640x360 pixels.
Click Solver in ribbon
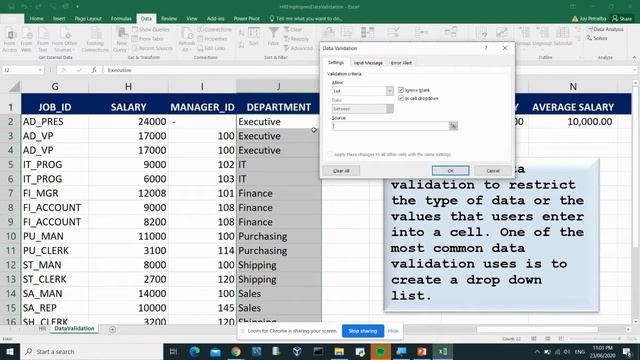click(597, 38)
